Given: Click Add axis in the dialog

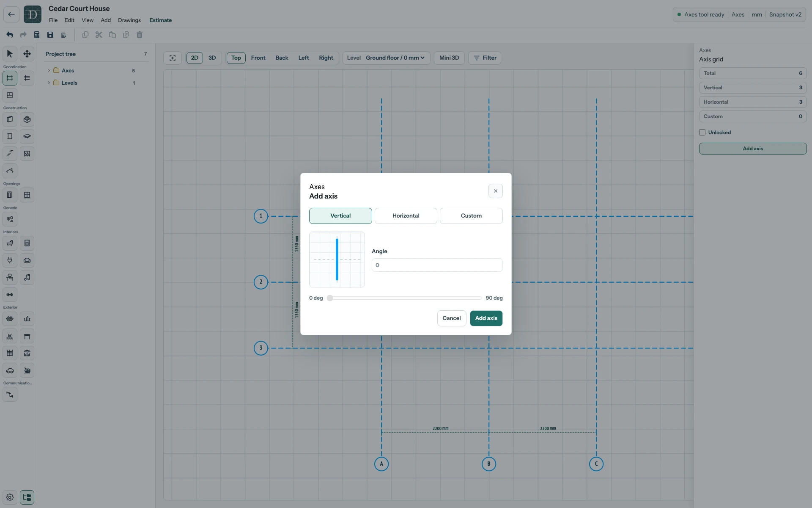Looking at the screenshot, I should (x=486, y=318).
